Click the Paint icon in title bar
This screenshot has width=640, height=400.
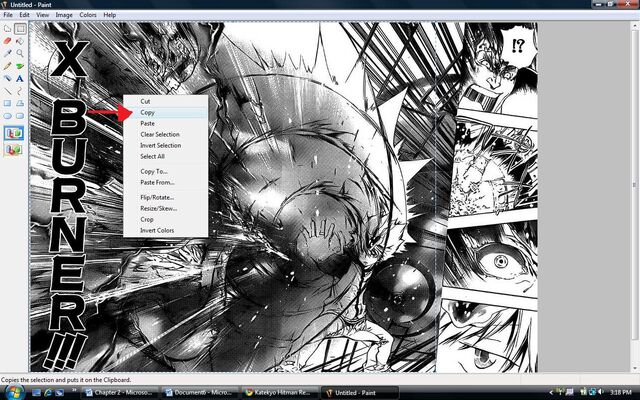coord(4,4)
